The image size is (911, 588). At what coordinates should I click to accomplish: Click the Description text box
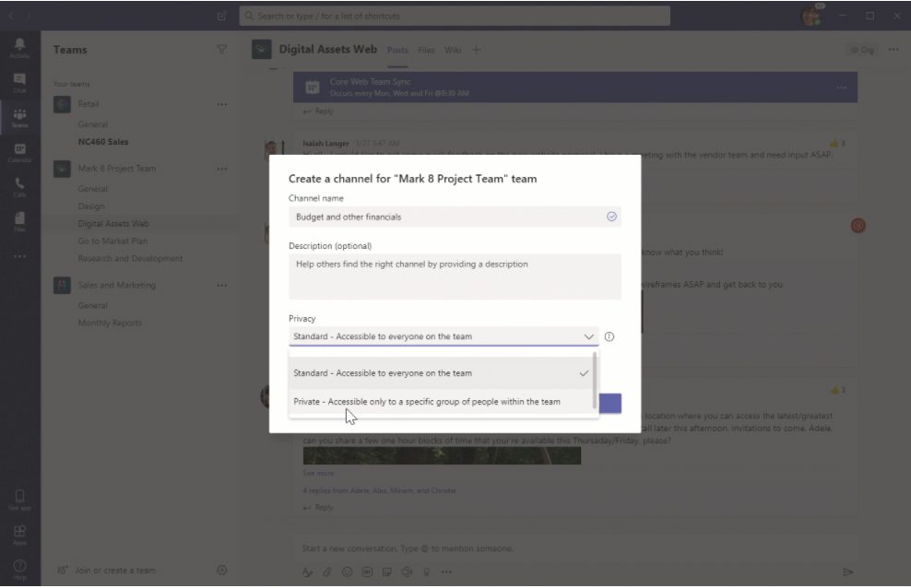point(455,276)
